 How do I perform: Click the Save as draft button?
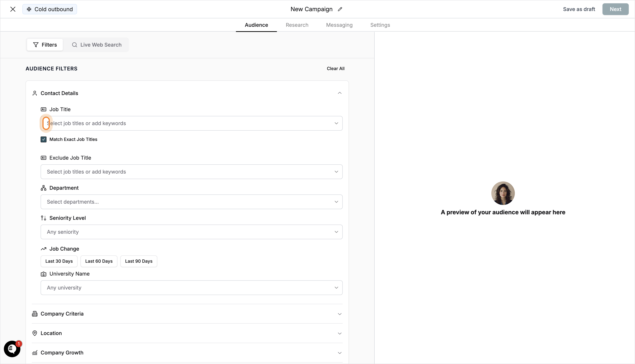pyautogui.click(x=579, y=9)
